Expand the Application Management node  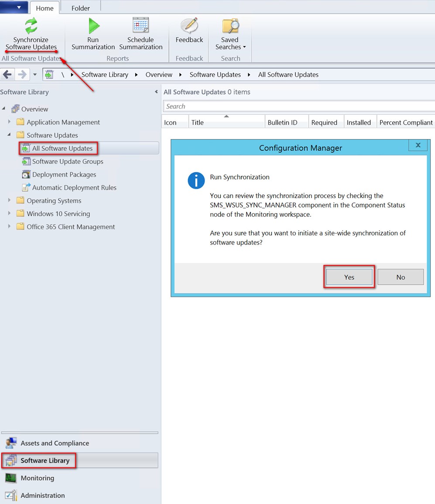pos(9,122)
